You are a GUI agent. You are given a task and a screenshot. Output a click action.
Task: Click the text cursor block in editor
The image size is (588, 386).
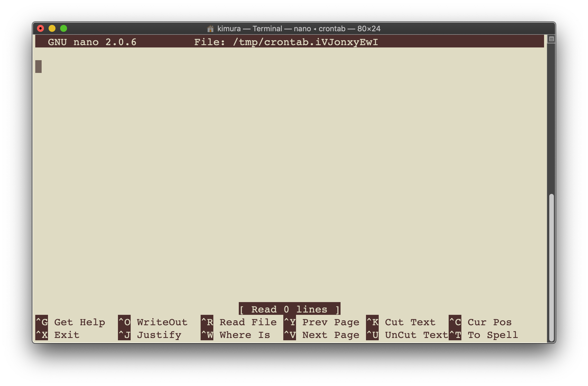pyautogui.click(x=38, y=67)
